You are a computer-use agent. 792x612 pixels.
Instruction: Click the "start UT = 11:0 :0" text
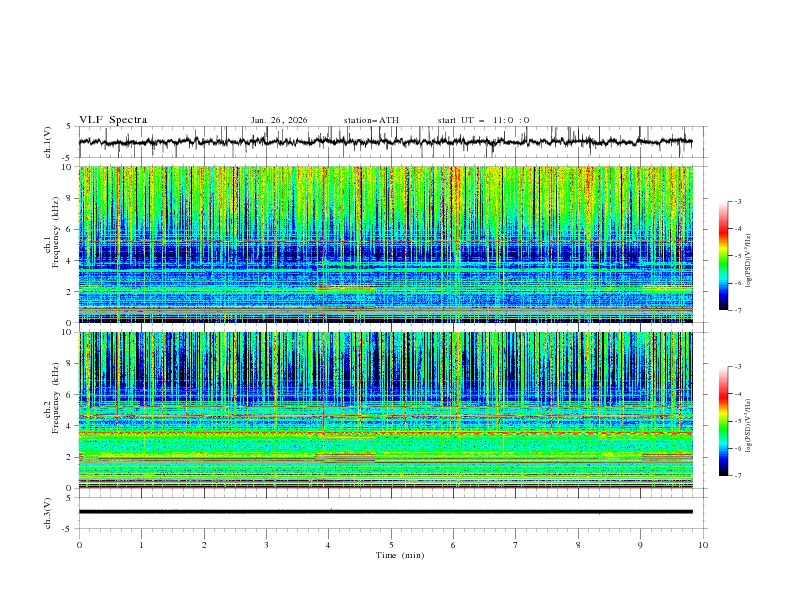point(483,120)
